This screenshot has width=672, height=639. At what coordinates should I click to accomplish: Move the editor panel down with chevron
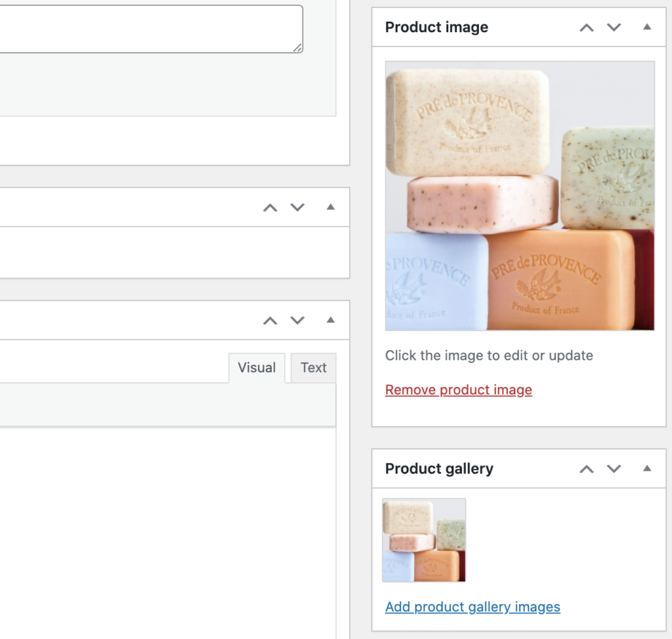pyautogui.click(x=297, y=320)
